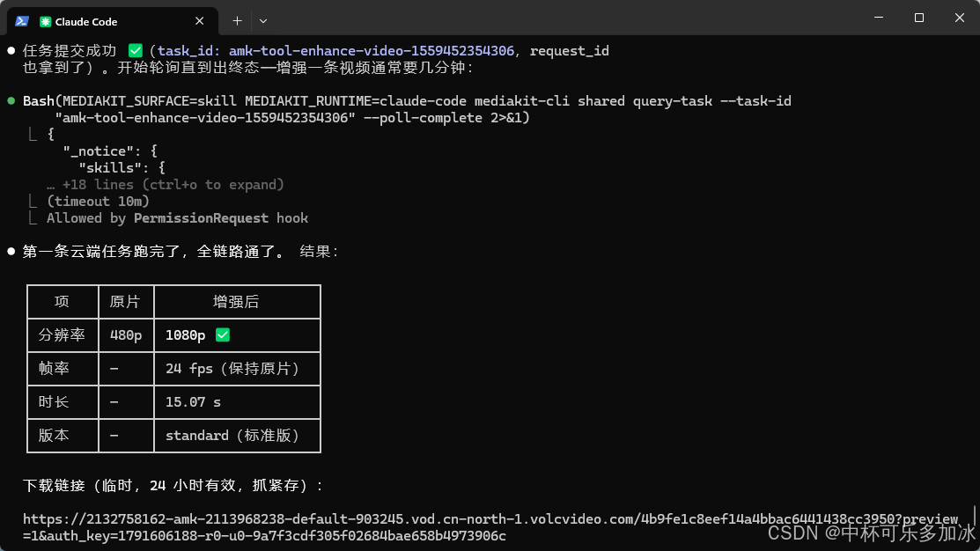Click the white bullet before 任务提交成功

11,50
